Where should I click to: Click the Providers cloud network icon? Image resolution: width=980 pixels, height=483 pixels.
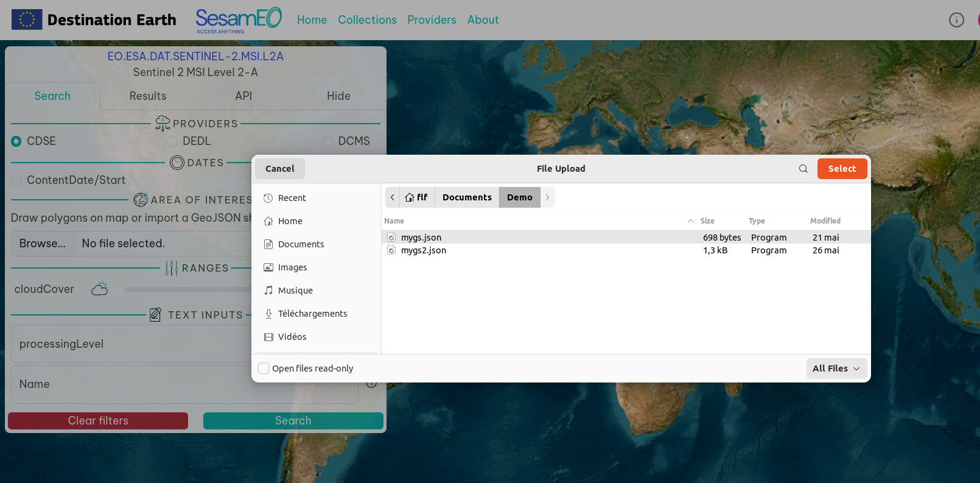tap(163, 123)
